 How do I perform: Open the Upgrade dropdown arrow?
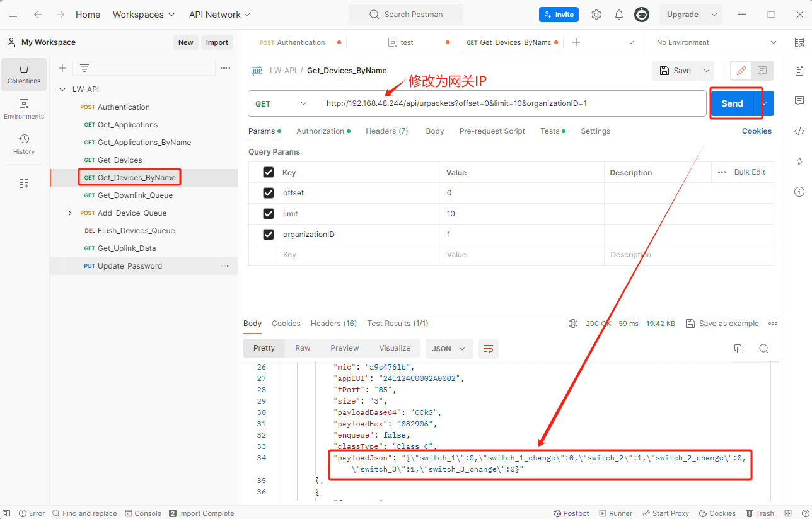pos(714,15)
